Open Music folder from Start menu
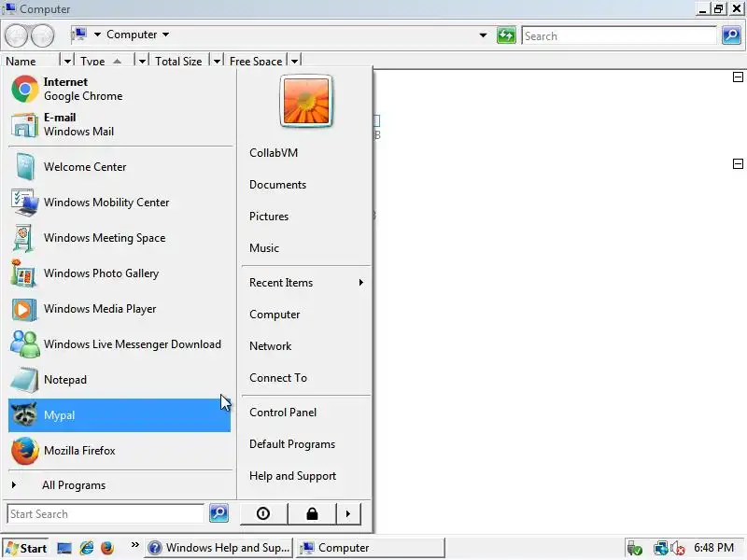747x560 pixels. click(x=306, y=248)
